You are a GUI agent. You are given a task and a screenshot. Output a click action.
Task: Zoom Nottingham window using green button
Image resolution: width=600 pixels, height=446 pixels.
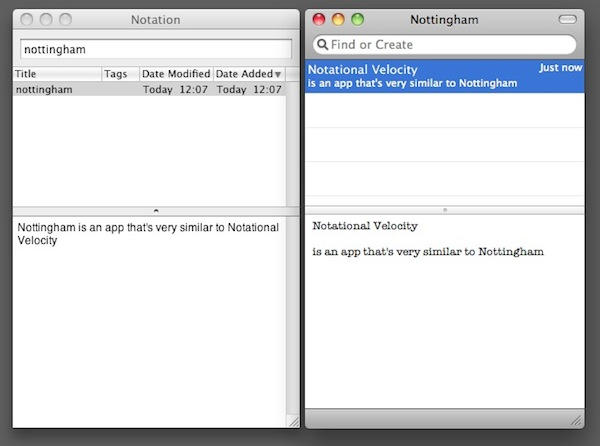[357, 19]
